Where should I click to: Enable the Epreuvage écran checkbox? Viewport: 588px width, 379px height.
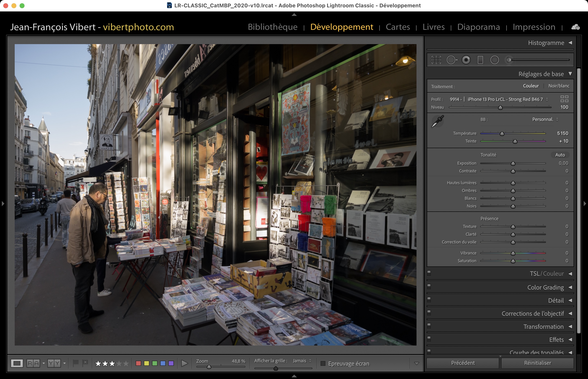[x=323, y=363]
